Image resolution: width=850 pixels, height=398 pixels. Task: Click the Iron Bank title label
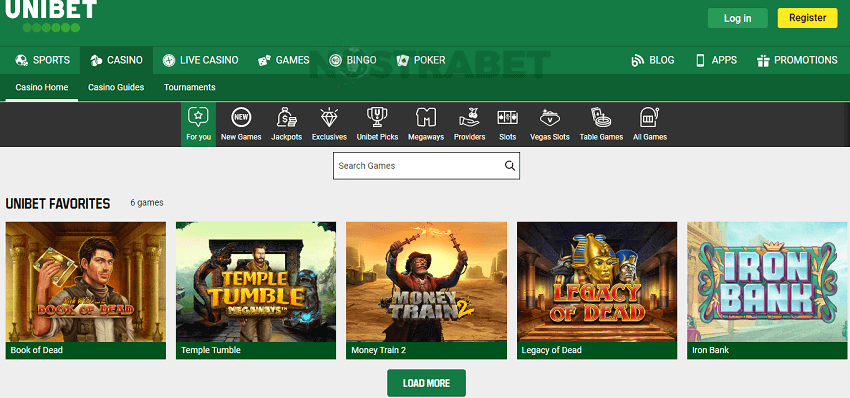[710, 350]
